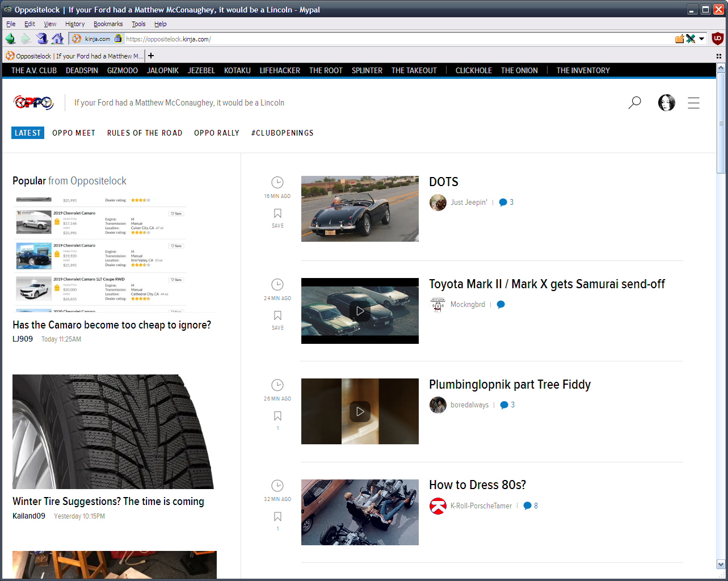
Task: Click the Oppositelock OPPO logo
Action: pos(33,103)
